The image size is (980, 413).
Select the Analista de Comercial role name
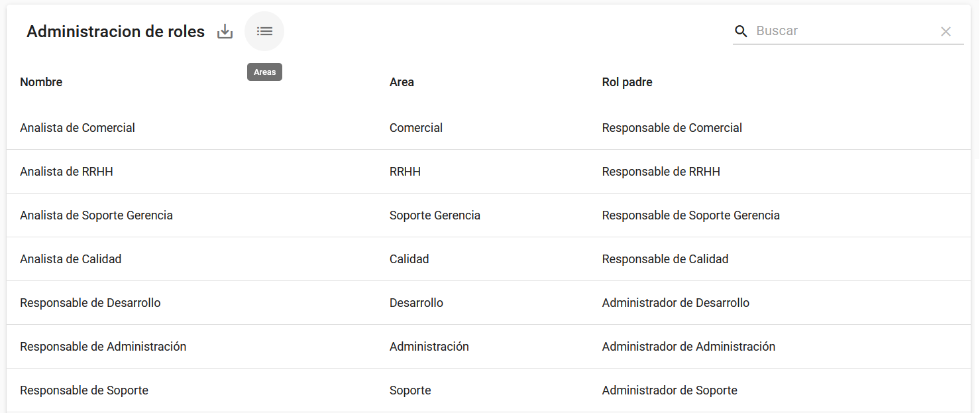pyautogui.click(x=78, y=128)
